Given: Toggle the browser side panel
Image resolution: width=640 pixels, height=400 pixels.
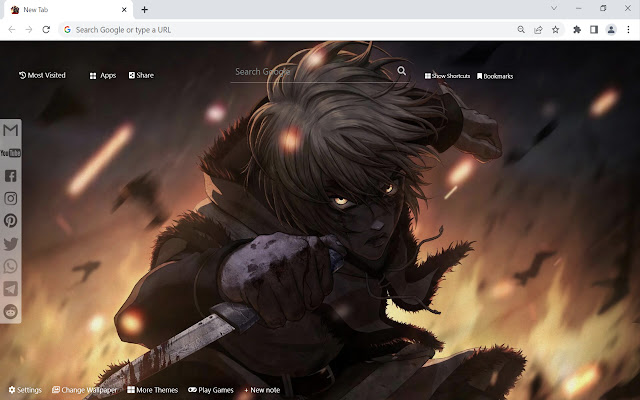Looking at the screenshot, I should (594, 29).
